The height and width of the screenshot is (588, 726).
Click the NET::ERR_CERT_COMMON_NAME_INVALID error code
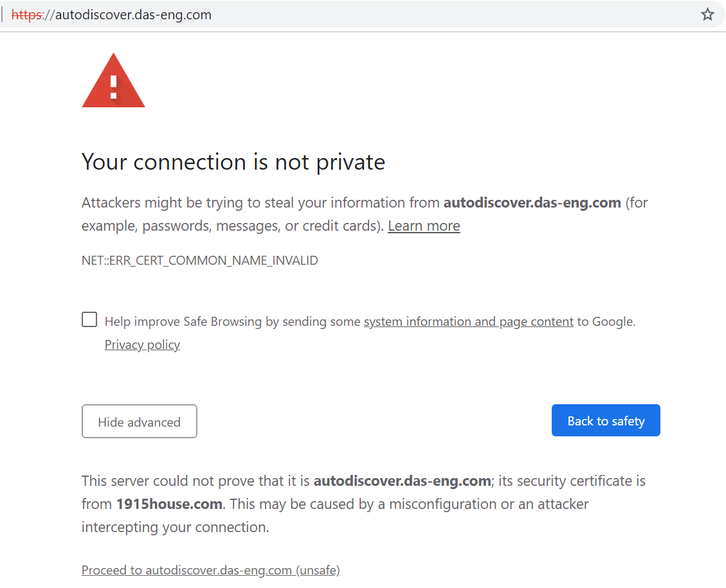(200, 261)
